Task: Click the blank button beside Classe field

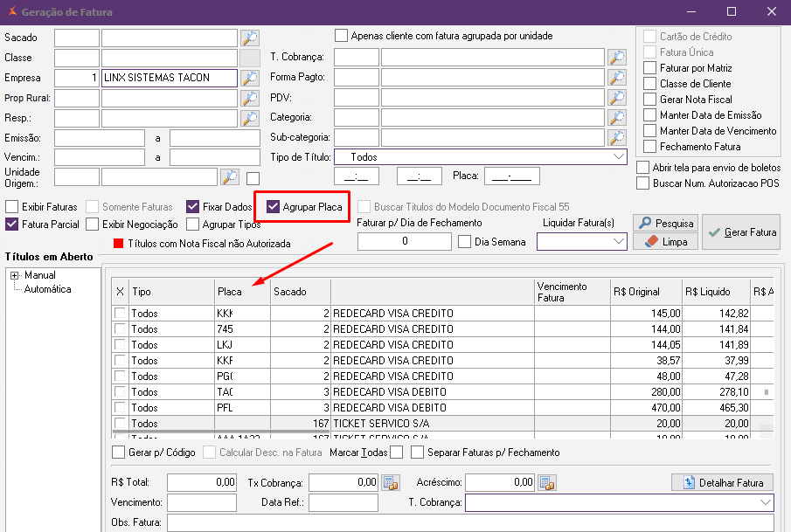Action: (x=250, y=58)
